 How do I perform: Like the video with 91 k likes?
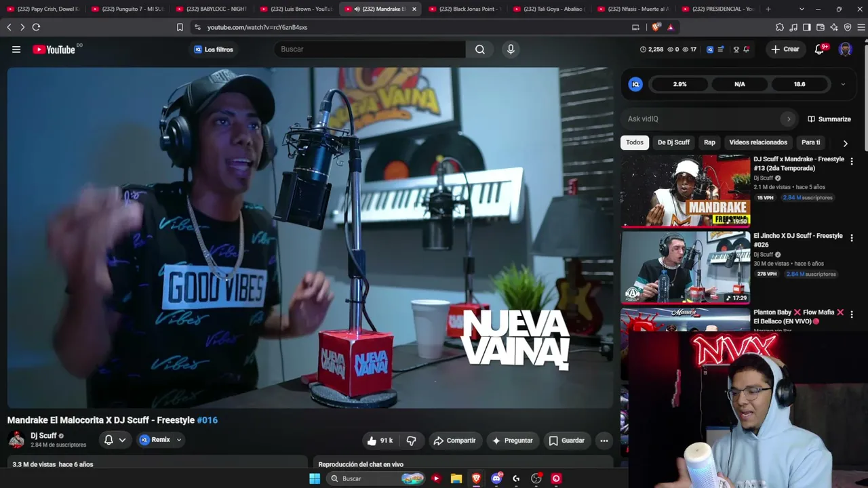coord(380,441)
